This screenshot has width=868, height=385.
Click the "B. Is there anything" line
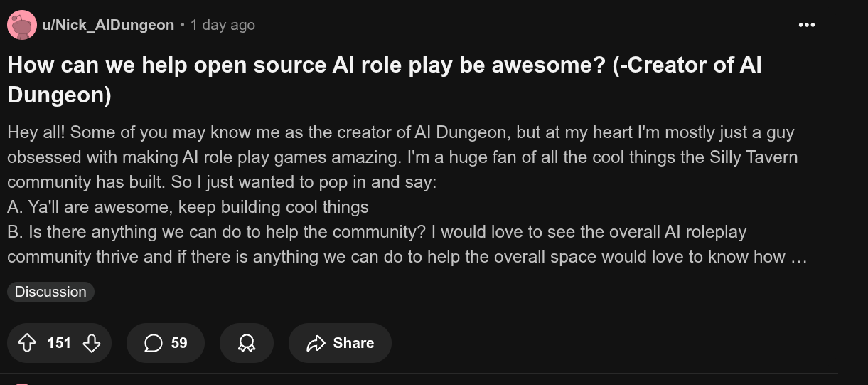pos(213,232)
